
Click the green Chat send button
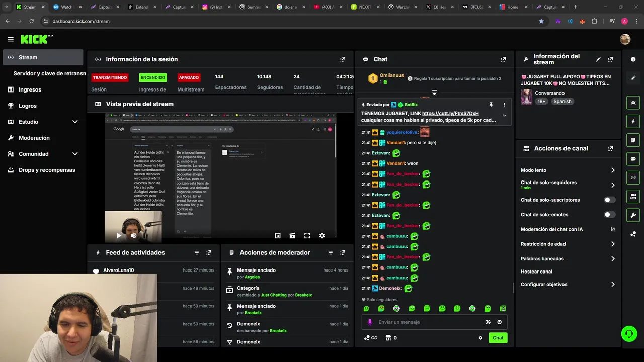coord(498,338)
